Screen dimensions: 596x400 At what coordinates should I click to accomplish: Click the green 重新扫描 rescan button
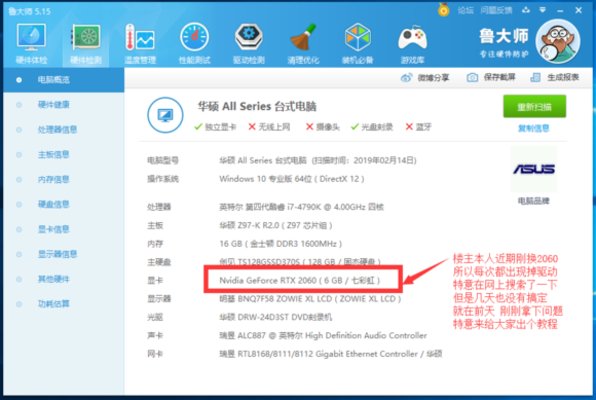[x=534, y=107]
